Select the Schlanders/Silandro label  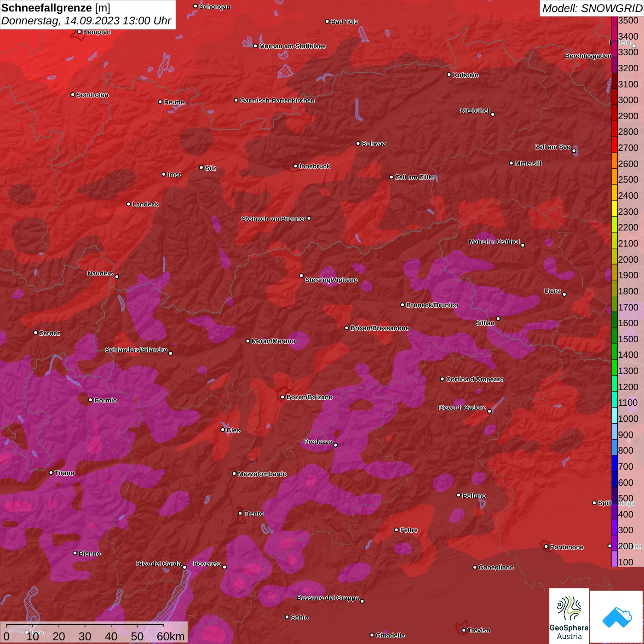pos(136,350)
